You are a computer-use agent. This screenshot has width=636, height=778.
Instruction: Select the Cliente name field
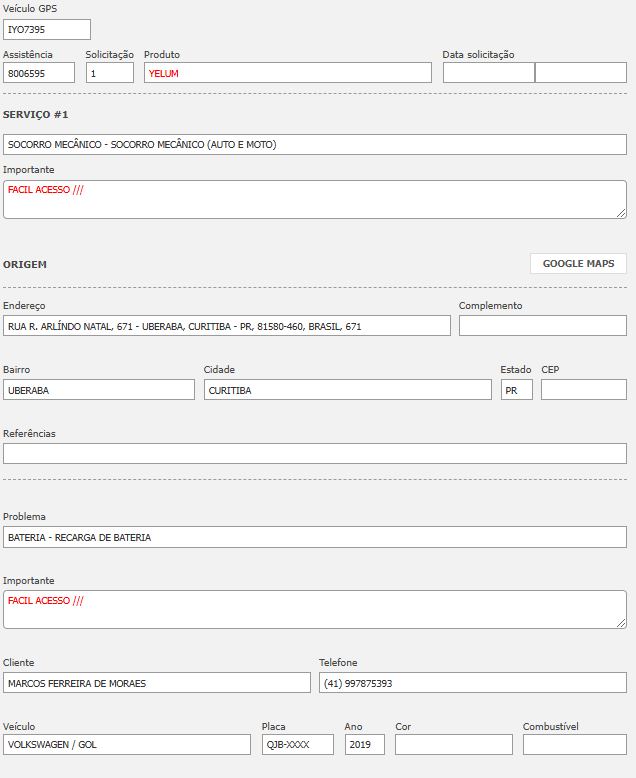click(157, 683)
